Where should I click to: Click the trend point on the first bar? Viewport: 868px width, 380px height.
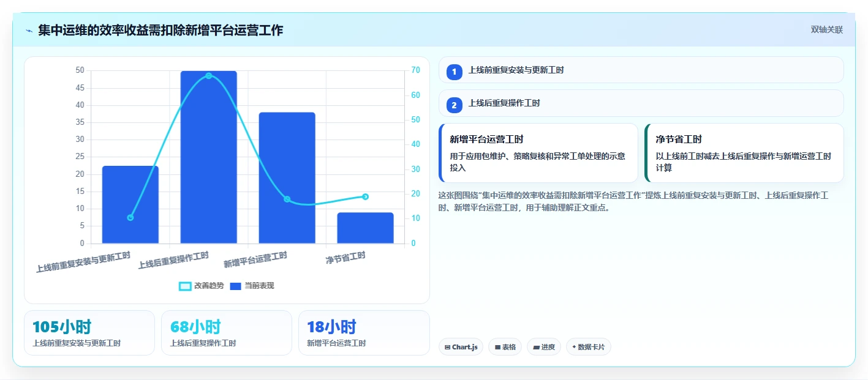coord(130,218)
